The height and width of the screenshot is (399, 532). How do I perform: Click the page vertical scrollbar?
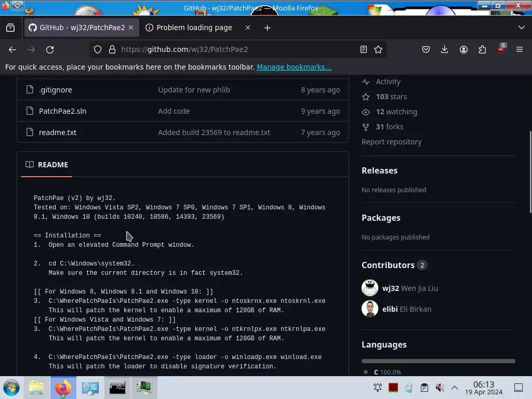coord(530,172)
